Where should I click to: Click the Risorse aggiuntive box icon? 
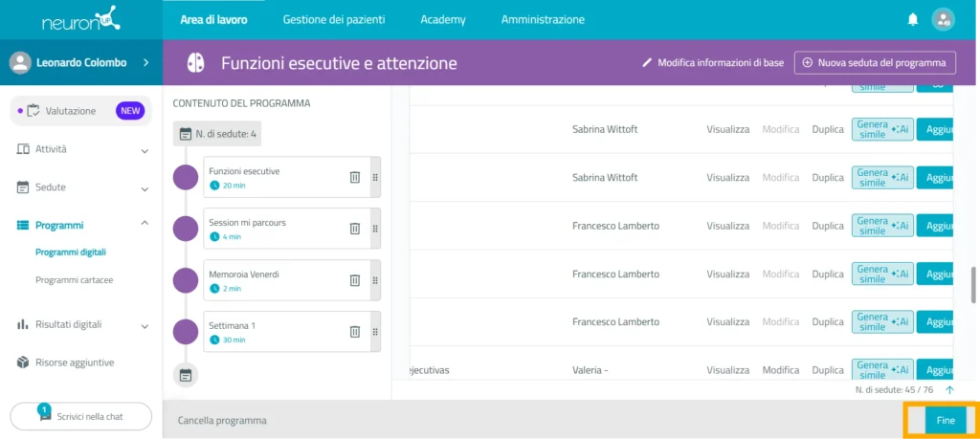[x=23, y=362]
